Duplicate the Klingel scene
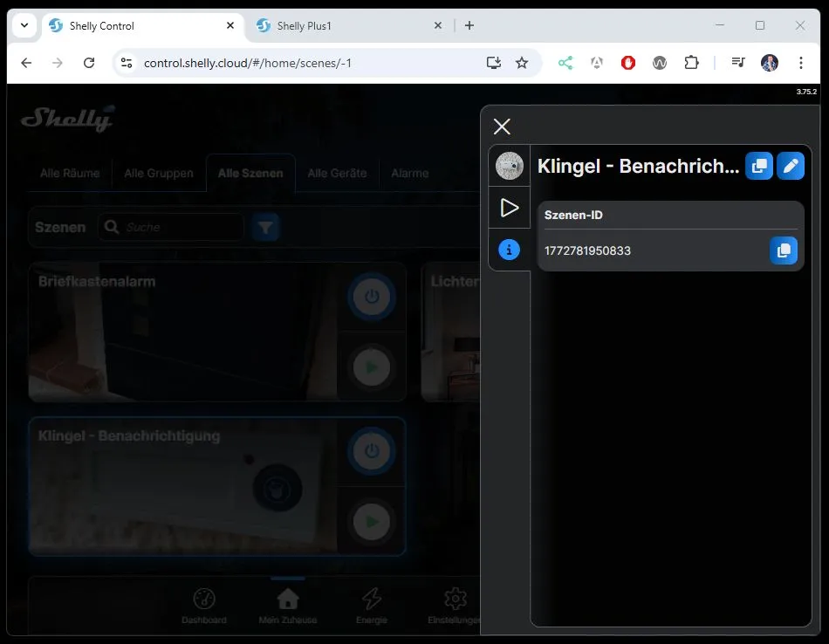 (x=759, y=166)
